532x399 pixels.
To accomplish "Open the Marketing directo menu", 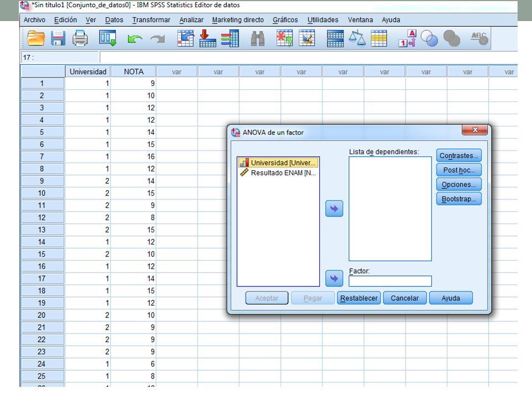I will pos(238,20).
